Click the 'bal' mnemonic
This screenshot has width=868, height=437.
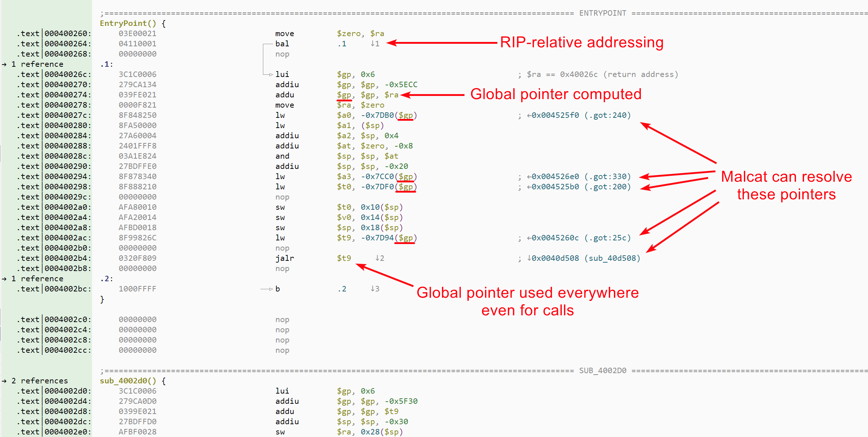[x=282, y=44]
